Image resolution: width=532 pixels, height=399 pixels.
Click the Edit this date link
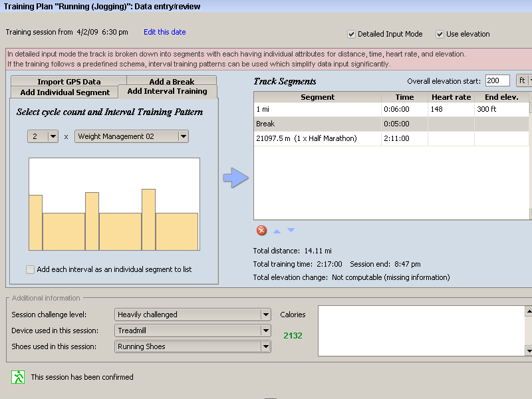pyautogui.click(x=165, y=32)
